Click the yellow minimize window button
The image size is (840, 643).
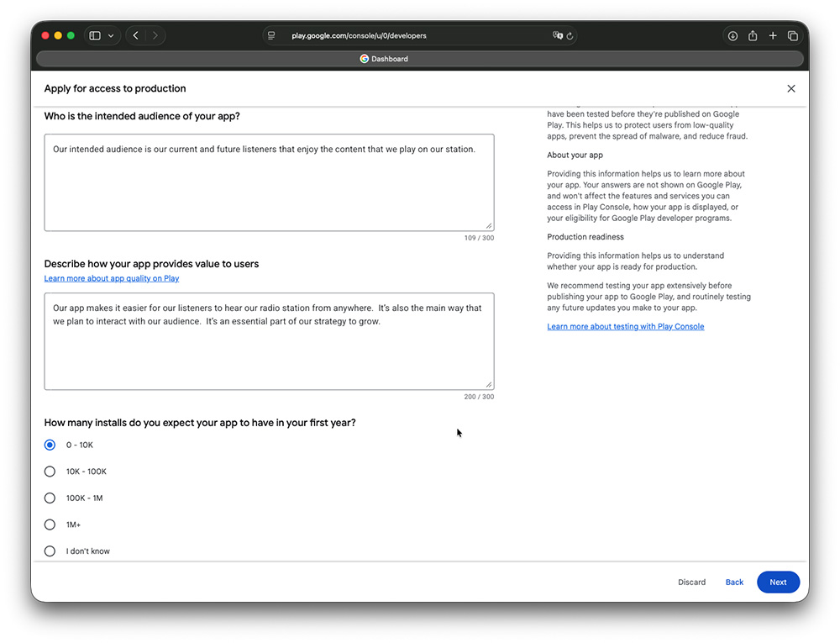tap(58, 35)
